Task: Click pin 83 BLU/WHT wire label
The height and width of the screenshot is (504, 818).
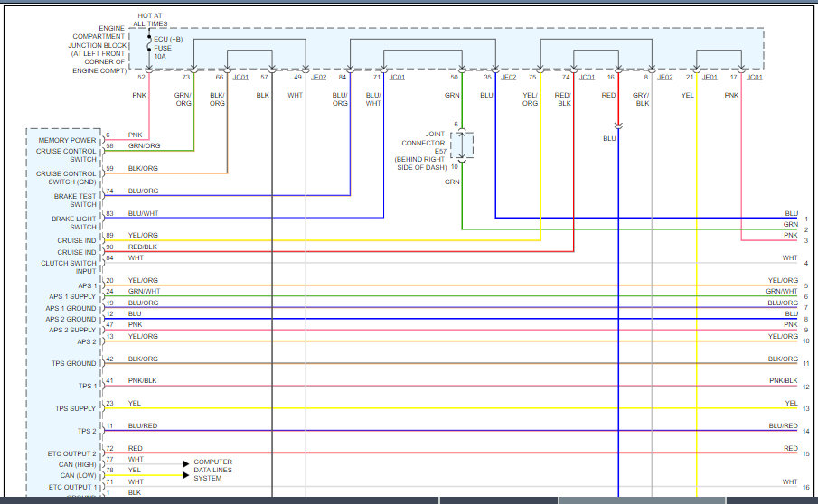Action: coord(143,214)
